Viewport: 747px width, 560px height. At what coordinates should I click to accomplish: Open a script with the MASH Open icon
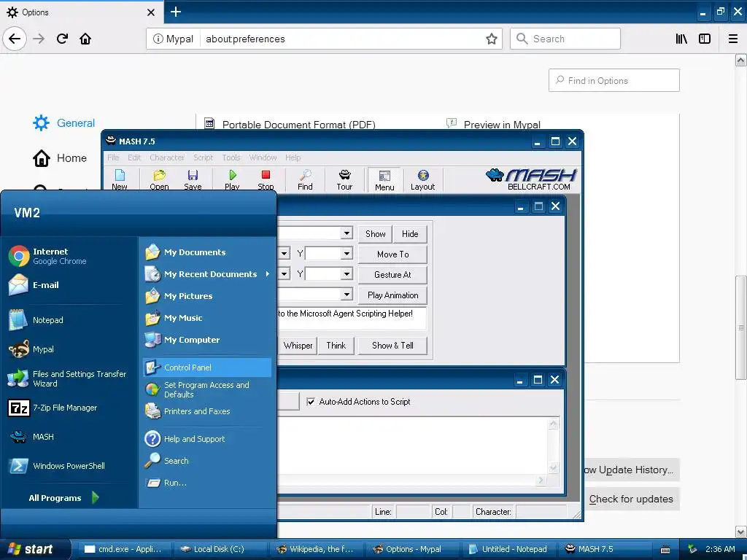tap(159, 180)
